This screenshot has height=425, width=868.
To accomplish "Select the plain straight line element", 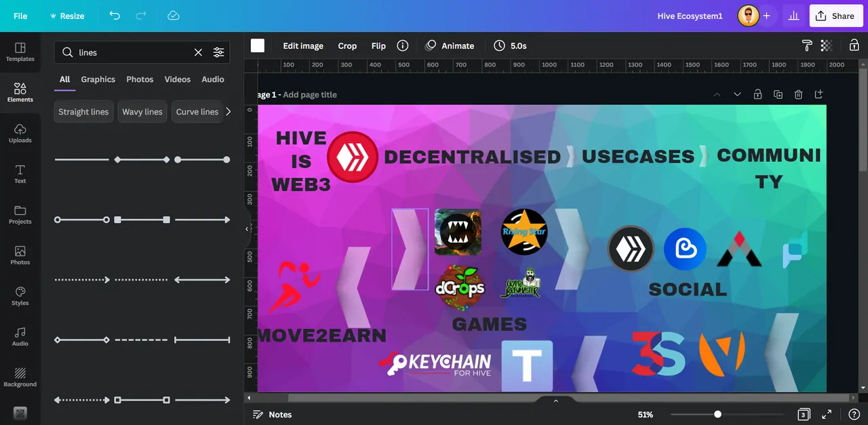I will 81,159.
